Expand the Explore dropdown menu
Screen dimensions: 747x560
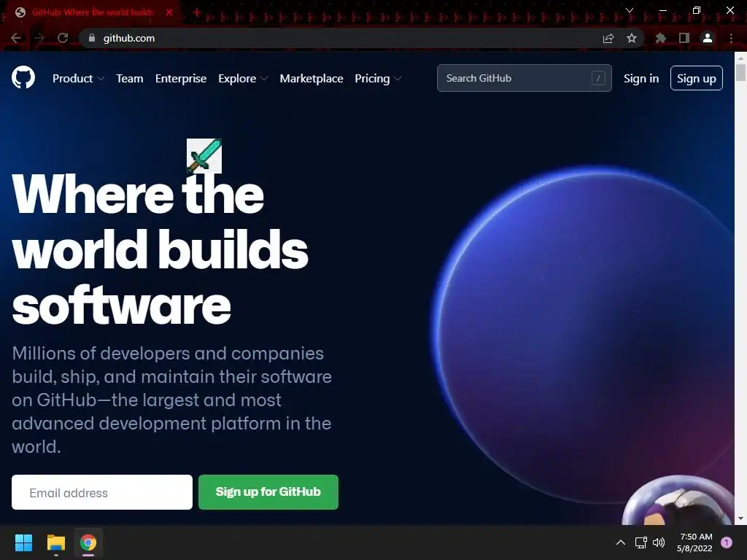tap(243, 79)
